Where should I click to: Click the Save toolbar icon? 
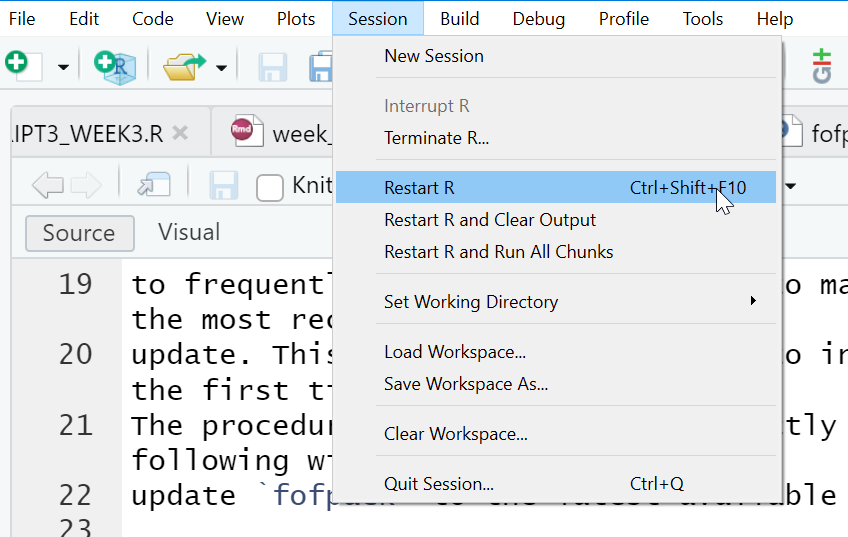point(273,67)
